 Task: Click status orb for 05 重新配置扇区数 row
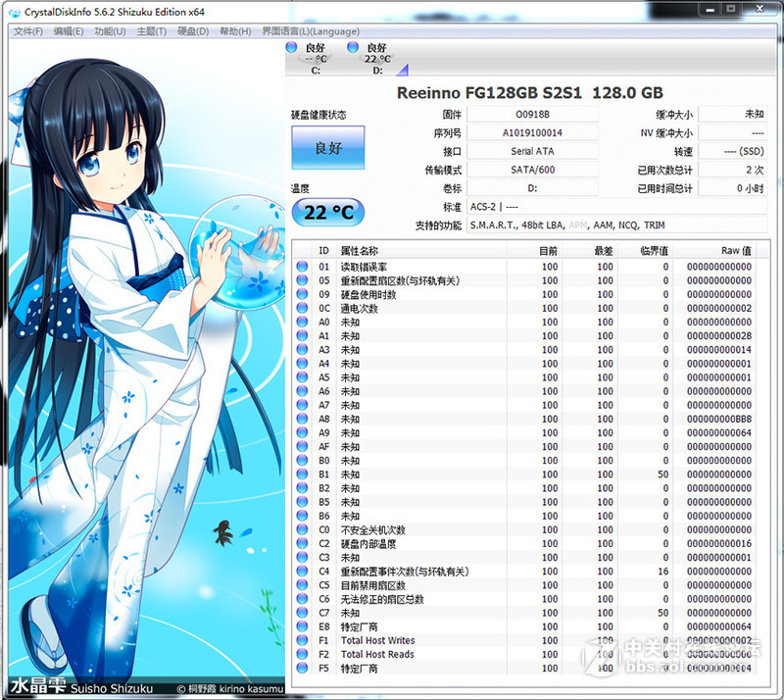302,280
